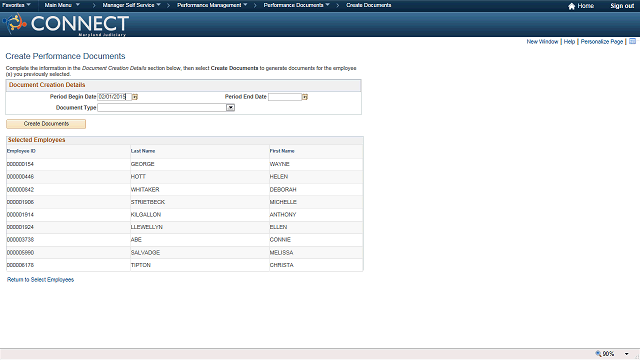Open the New Window link
Screen dimensions: 640x360
tap(542, 42)
